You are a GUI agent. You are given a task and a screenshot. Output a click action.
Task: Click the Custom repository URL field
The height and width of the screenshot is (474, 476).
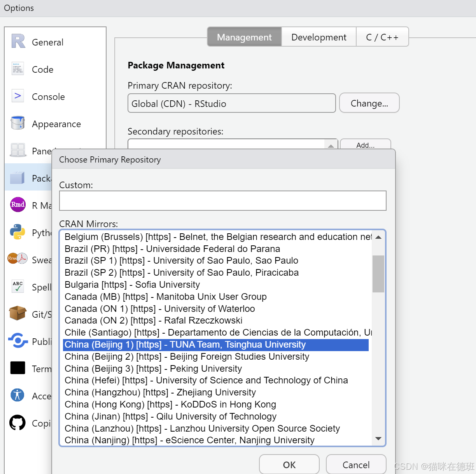click(223, 201)
